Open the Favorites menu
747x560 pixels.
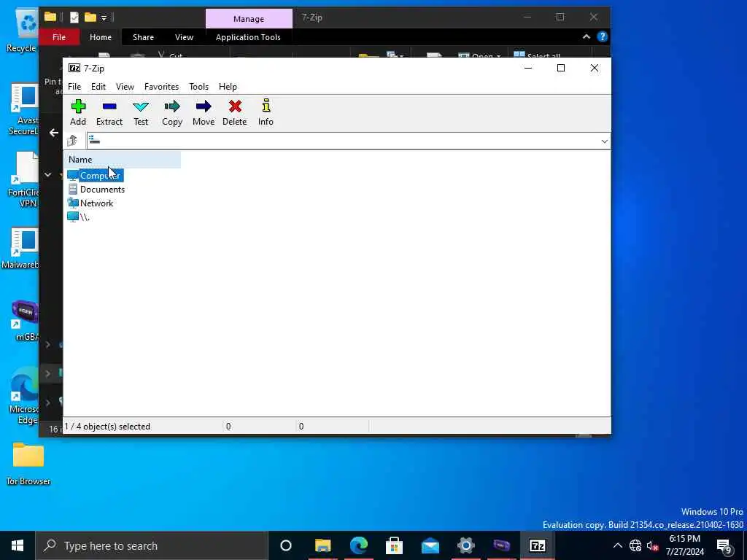161,87
